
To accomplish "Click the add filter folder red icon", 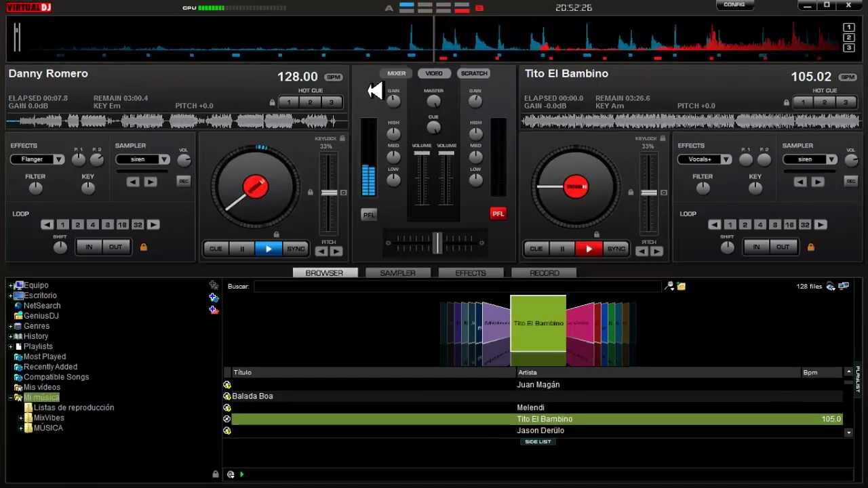I will tap(214, 310).
